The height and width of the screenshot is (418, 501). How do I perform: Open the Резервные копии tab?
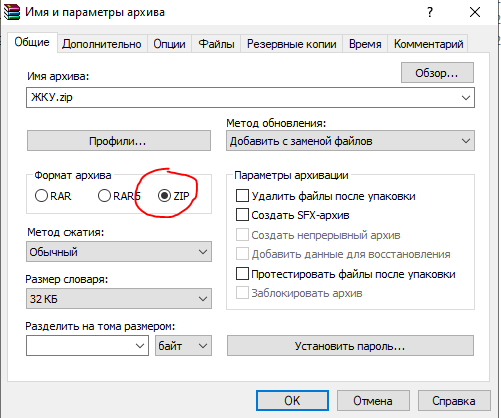tap(292, 44)
